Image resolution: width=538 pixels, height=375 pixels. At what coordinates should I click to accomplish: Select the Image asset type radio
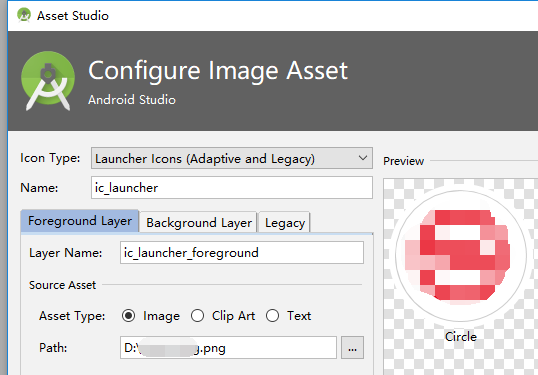(128, 316)
